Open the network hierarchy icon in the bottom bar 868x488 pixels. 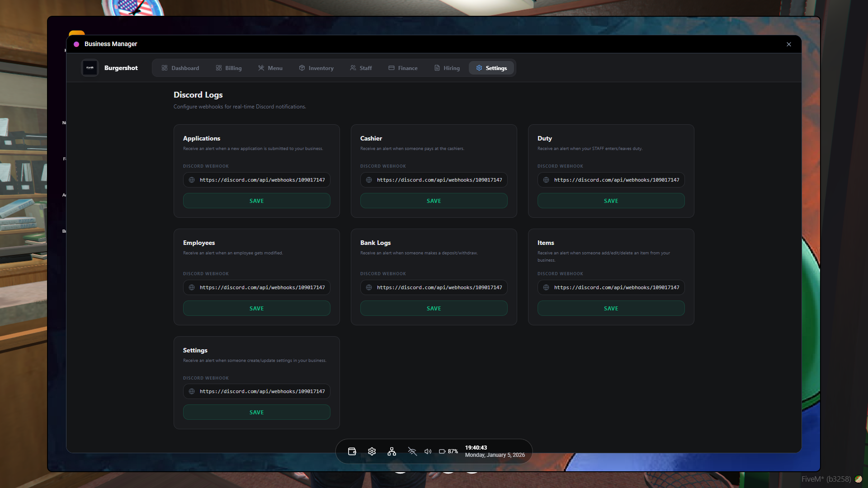(x=392, y=451)
